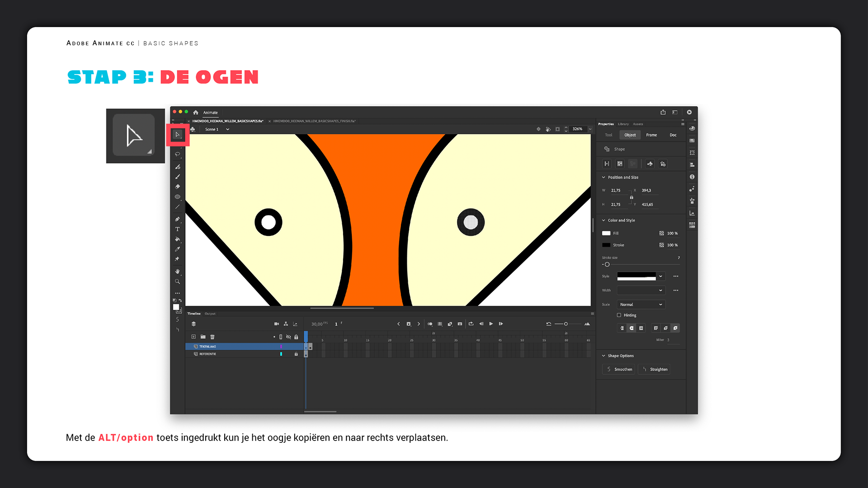Unlock the REFERENTIE layer lock

tap(296, 354)
